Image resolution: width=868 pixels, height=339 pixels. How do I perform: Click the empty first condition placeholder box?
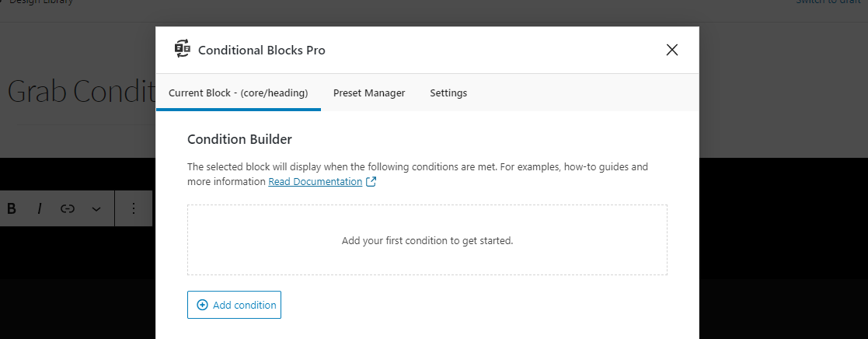pyautogui.click(x=427, y=239)
